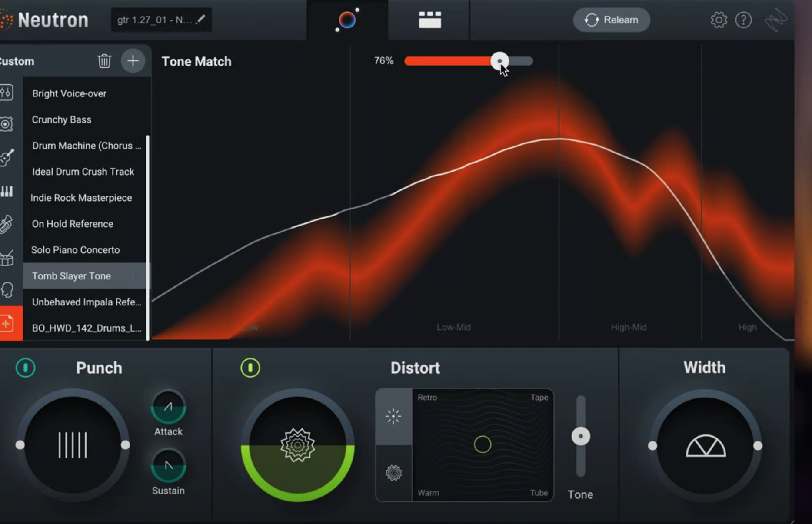Click the left handle of the Punch dial
Screen dimensions: 812x524
point(20,445)
